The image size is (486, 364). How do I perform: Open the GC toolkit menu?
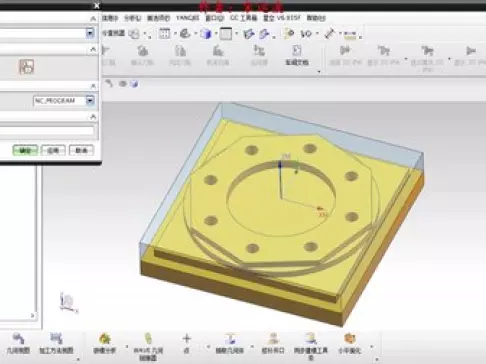pos(244,18)
